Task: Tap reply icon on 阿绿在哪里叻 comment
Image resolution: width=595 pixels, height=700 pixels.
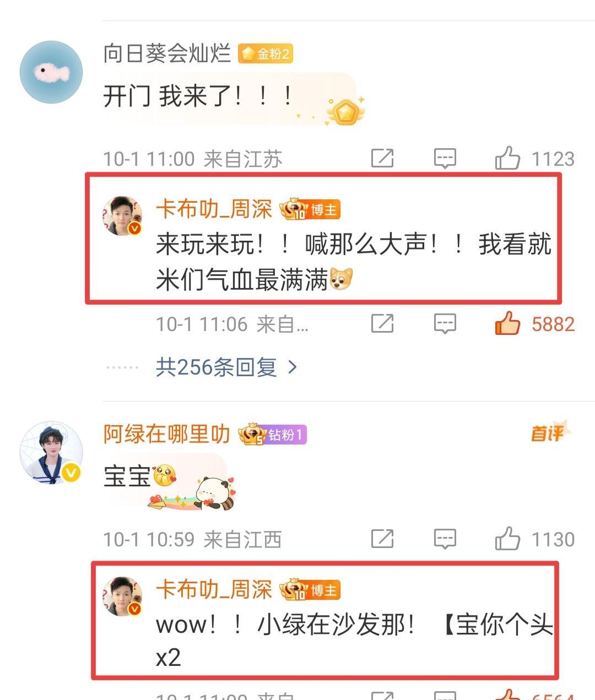Action: coord(445,539)
